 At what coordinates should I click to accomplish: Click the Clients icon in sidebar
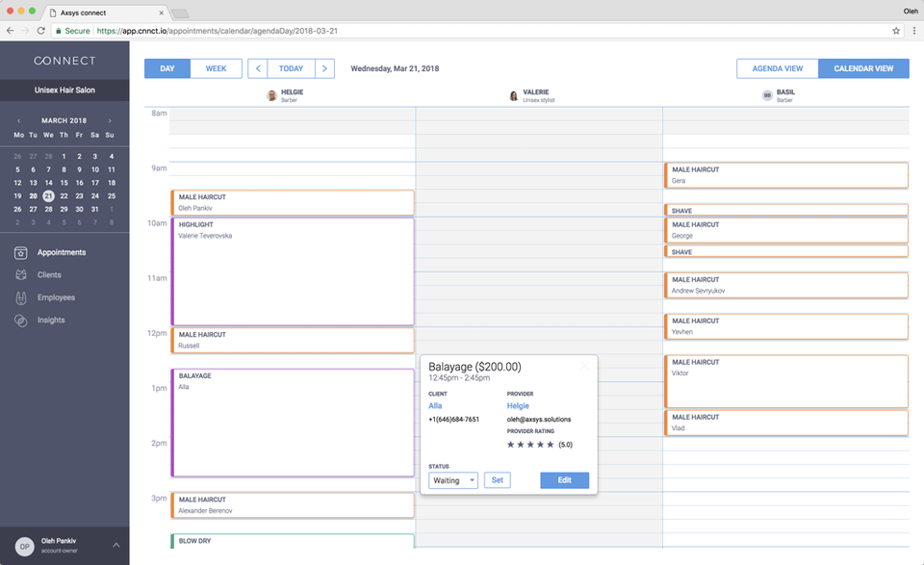point(20,275)
